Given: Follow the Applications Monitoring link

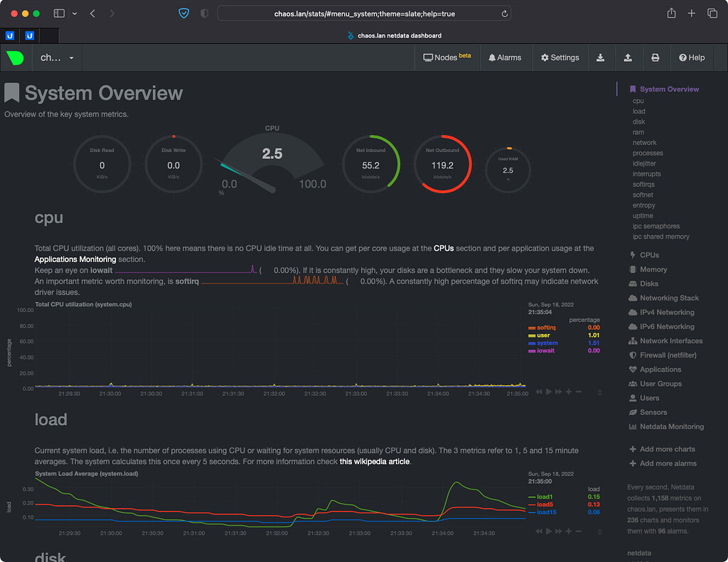Looking at the screenshot, I should [x=75, y=259].
